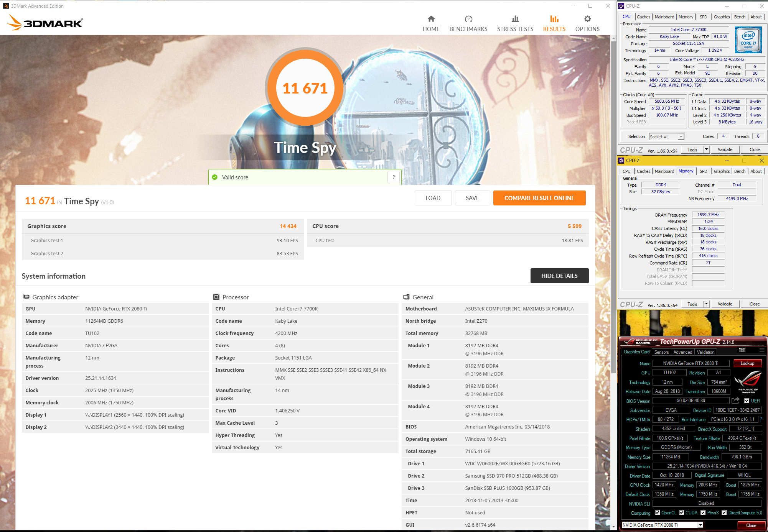
Task: Click the HIDE DETAILS button
Action: coord(559,276)
